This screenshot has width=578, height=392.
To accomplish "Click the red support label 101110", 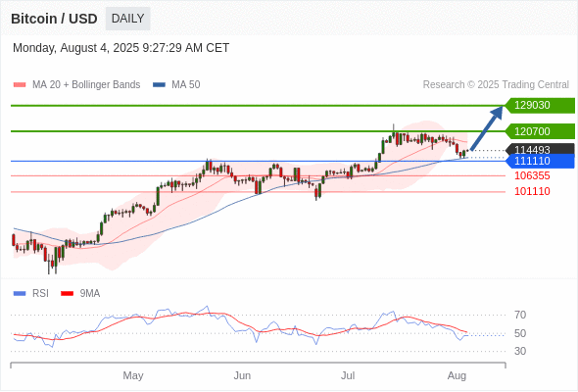I will (x=532, y=191).
